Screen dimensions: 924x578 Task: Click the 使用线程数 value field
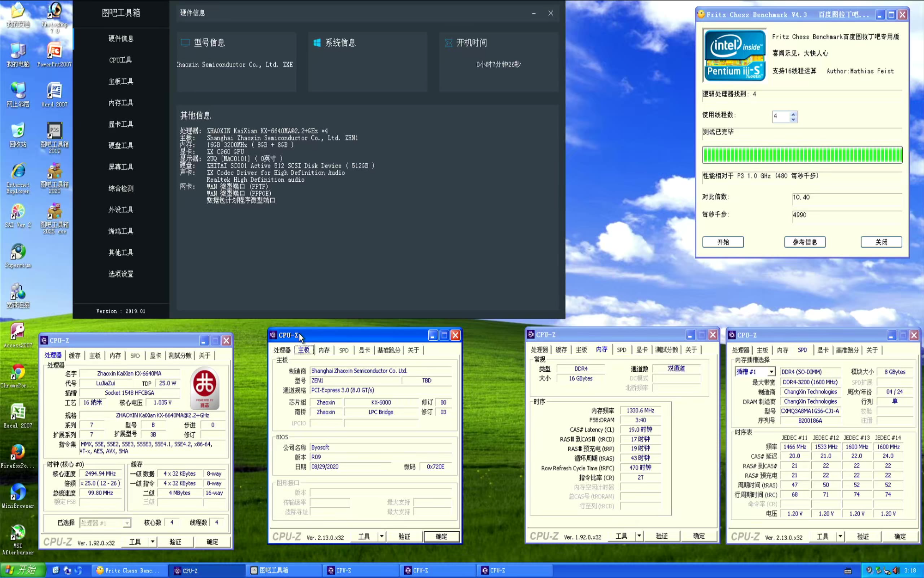781,117
